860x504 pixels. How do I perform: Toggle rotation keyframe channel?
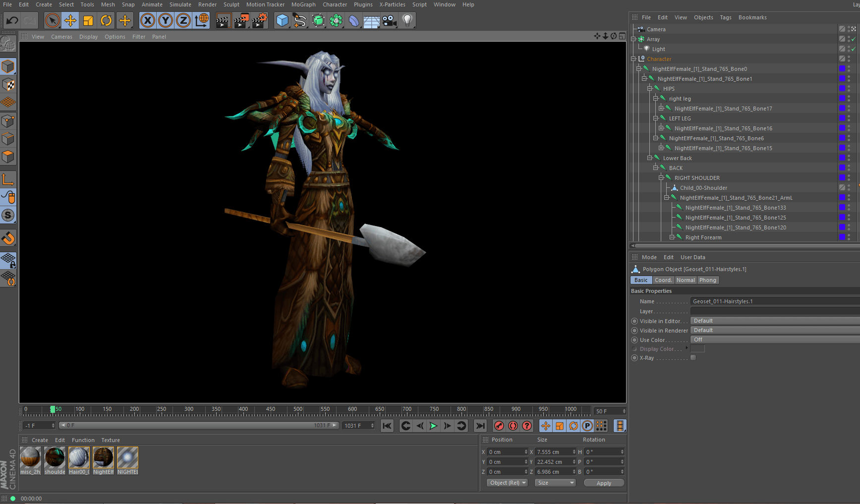click(573, 426)
